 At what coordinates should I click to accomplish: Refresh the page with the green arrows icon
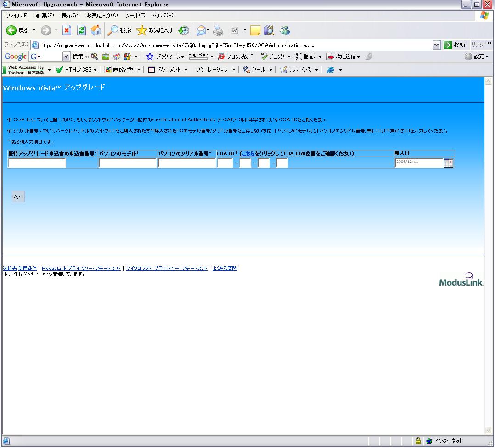click(81, 30)
